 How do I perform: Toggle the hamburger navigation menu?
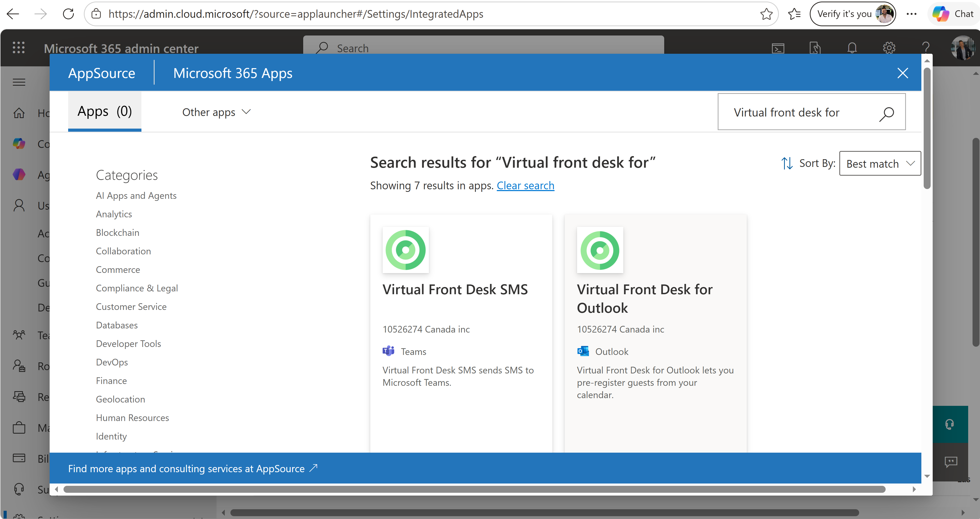click(19, 82)
